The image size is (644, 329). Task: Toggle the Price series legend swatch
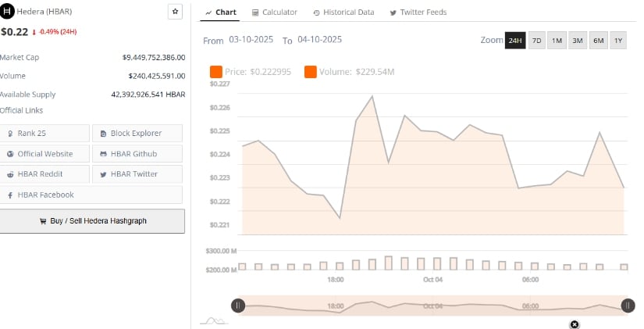216,72
